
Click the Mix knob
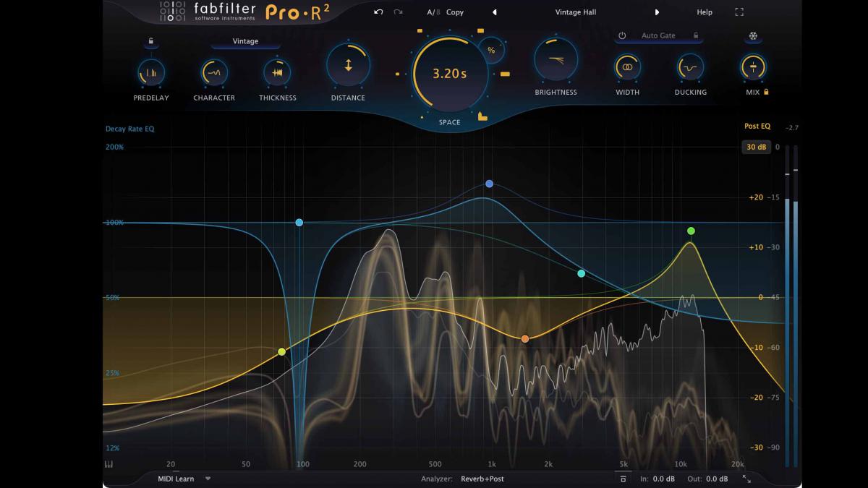[x=753, y=67]
